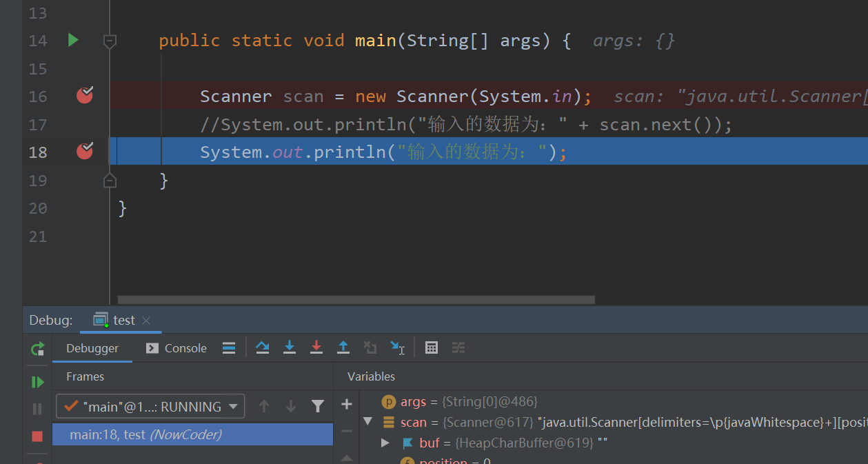Toggle the breakpoint on line 18

(85, 151)
